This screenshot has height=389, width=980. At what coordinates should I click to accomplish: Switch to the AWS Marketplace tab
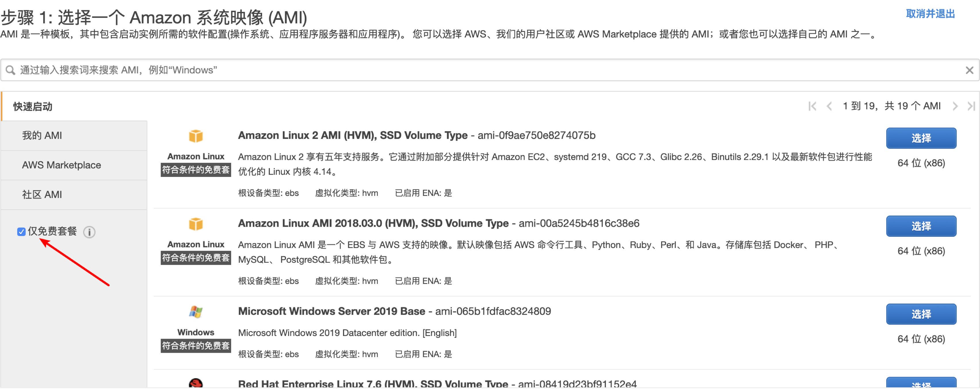[62, 165]
